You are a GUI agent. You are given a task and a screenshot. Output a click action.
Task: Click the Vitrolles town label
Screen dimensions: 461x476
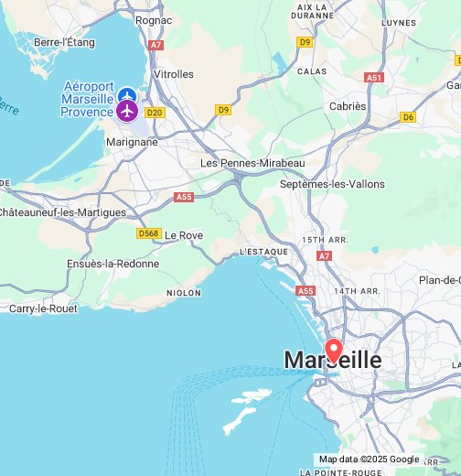(x=174, y=74)
